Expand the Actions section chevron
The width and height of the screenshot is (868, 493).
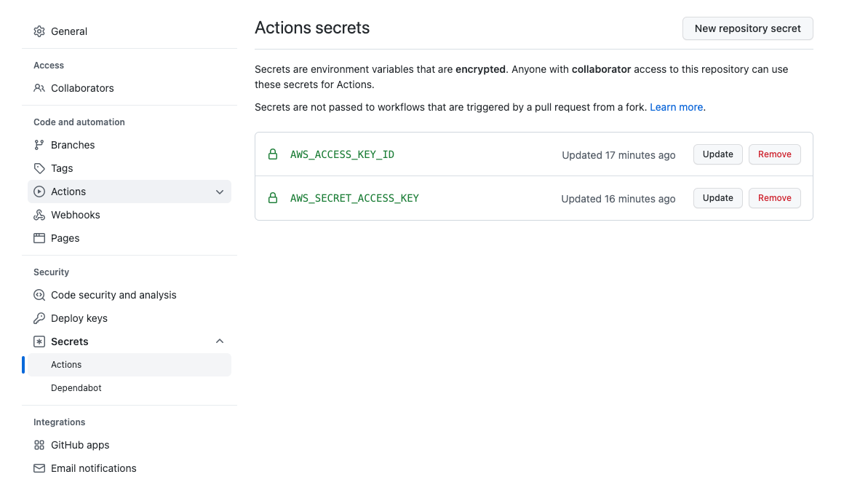click(220, 192)
